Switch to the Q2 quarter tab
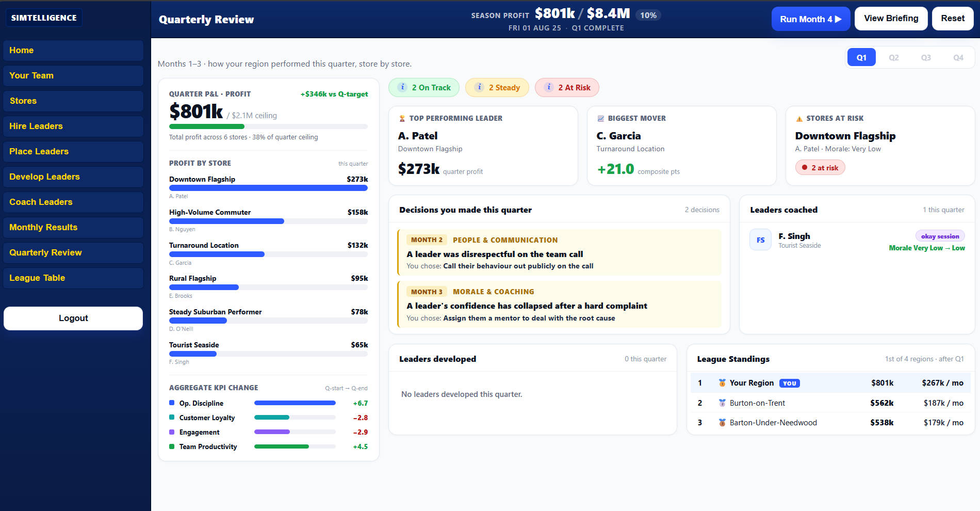The width and height of the screenshot is (980, 511). click(893, 57)
